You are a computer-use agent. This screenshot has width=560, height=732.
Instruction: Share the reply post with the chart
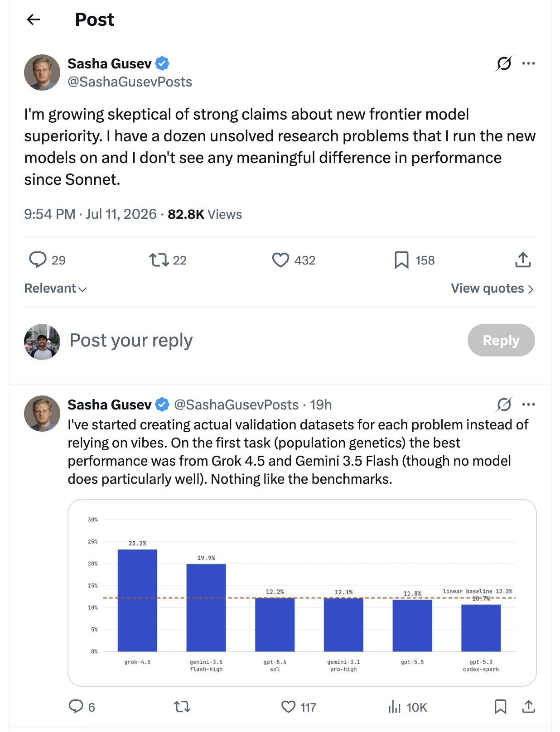528,707
